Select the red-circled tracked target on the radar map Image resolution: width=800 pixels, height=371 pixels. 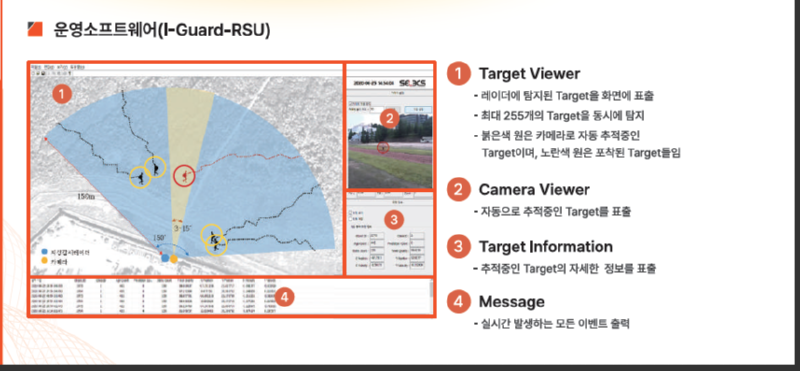coord(184,176)
